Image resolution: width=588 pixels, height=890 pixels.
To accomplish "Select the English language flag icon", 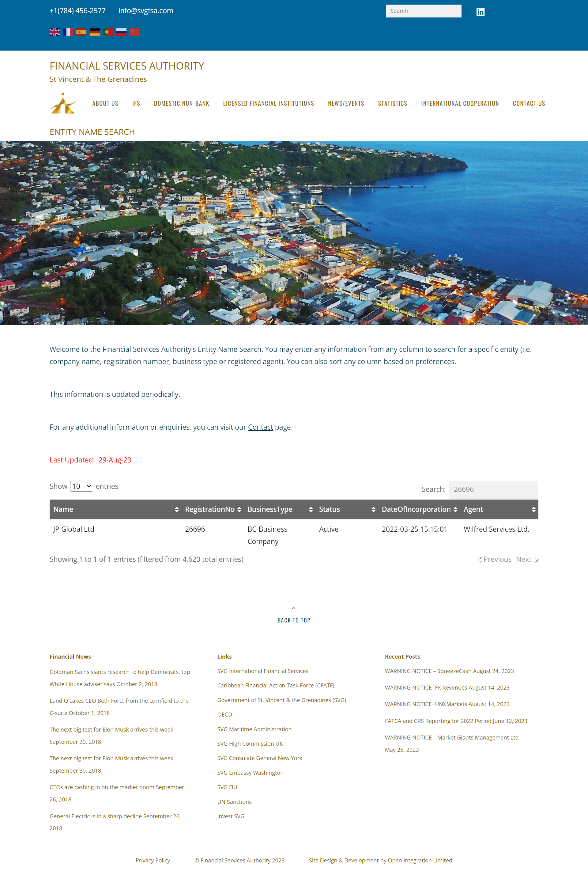I will coord(55,32).
